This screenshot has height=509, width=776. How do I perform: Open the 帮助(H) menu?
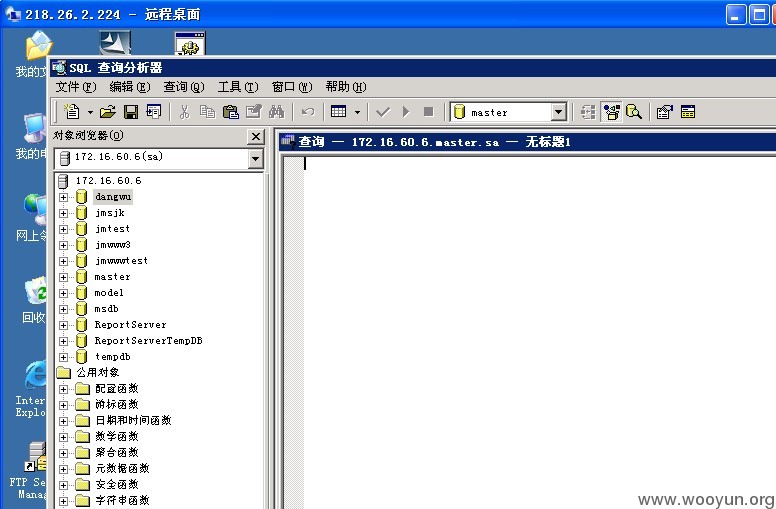click(x=346, y=87)
